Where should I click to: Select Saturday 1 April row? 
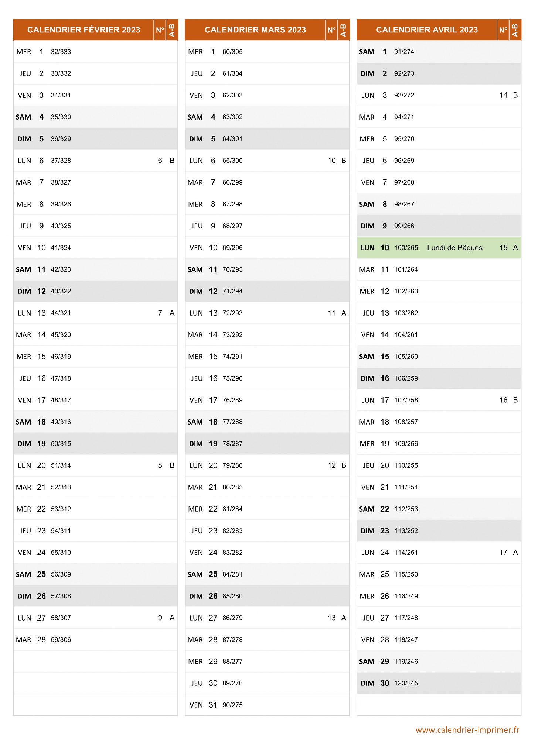point(439,52)
